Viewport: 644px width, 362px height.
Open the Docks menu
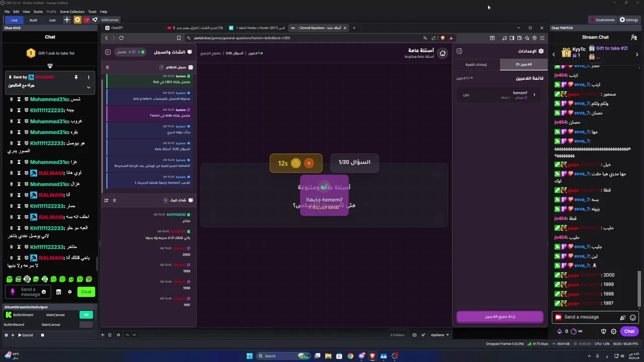(x=38, y=12)
